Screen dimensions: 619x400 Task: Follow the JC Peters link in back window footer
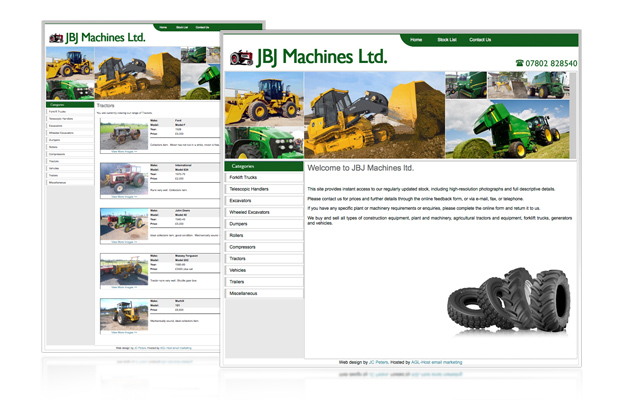140,348
